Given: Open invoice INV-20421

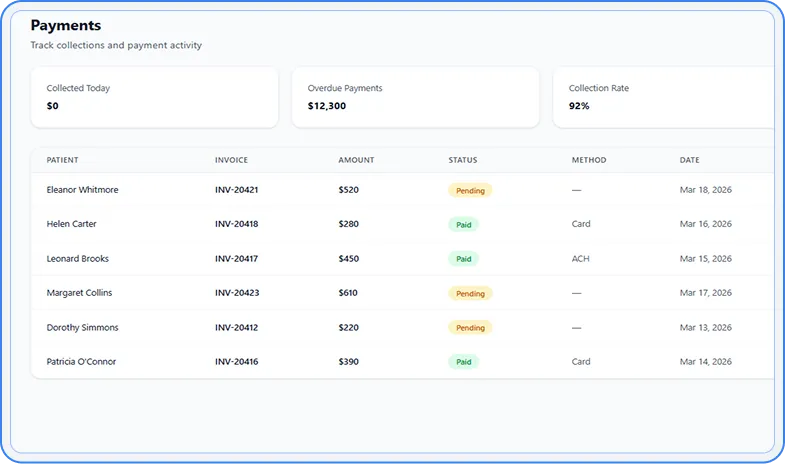Looking at the screenshot, I should tap(236, 190).
